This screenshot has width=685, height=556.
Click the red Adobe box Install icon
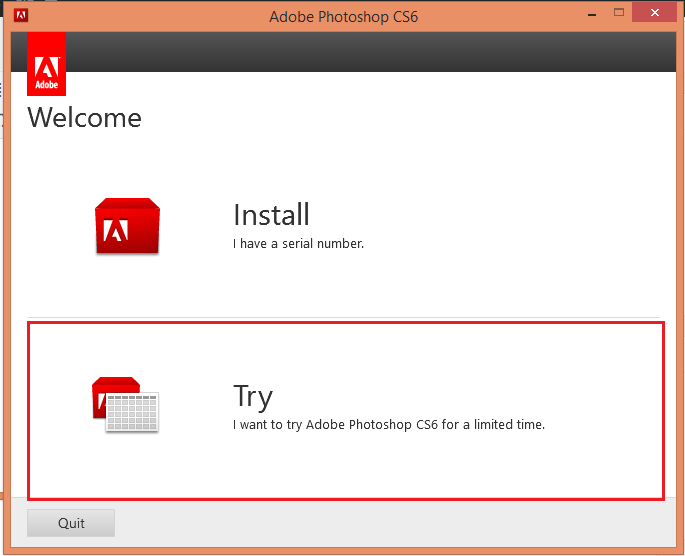point(127,227)
